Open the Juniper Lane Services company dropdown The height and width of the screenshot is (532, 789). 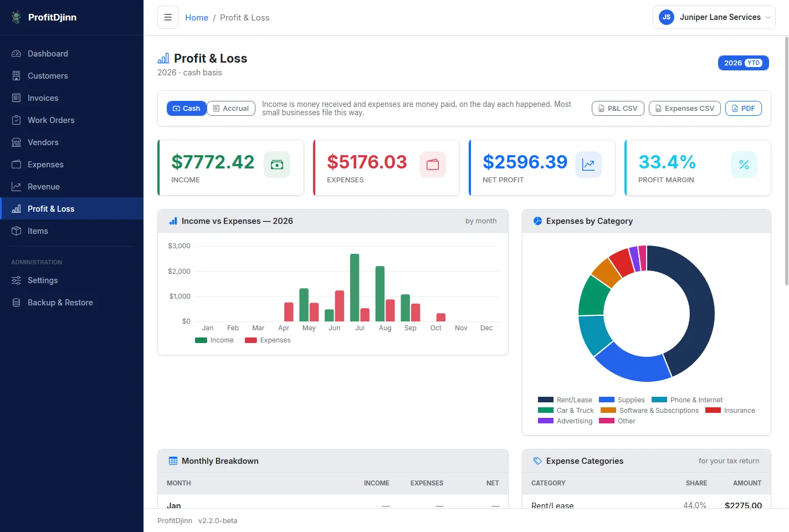tap(714, 17)
